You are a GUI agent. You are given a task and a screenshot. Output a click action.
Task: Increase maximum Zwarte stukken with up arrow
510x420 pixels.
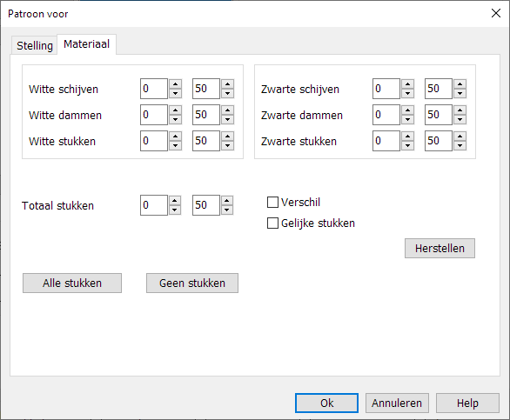point(460,136)
